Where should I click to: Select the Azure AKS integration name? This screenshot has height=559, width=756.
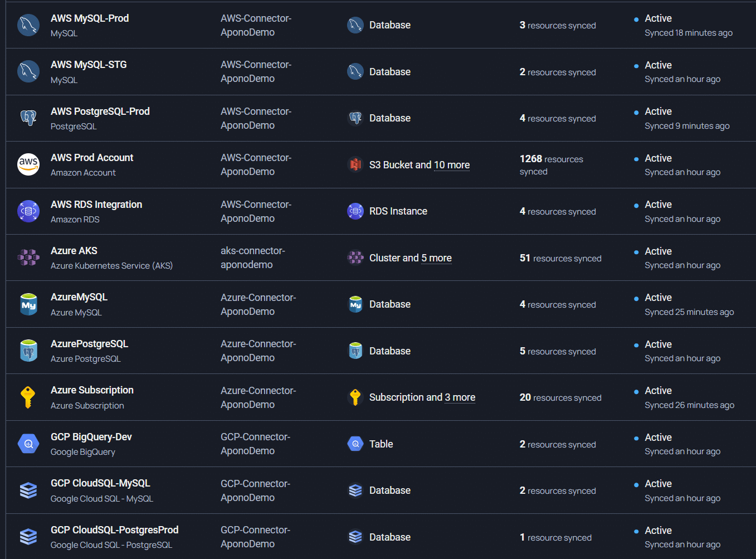74,251
